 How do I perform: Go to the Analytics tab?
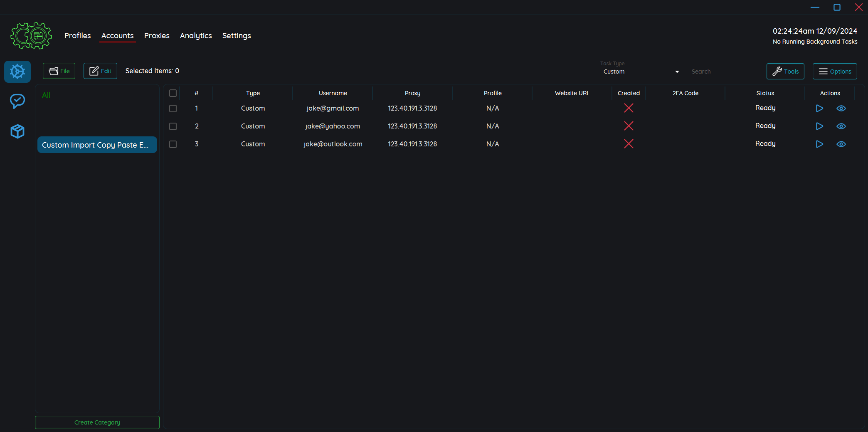click(x=196, y=36)
